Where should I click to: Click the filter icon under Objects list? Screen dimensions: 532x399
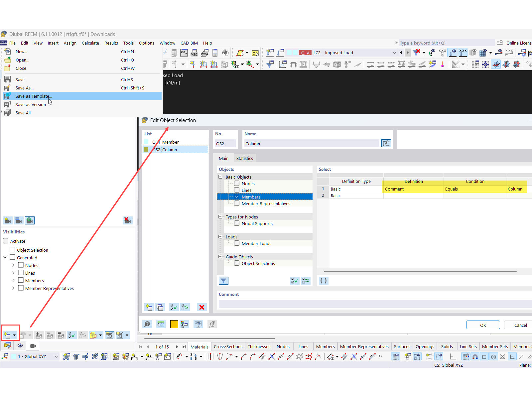click(223, 281)
